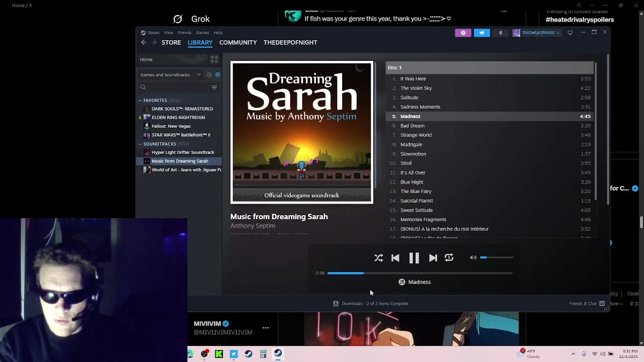644x362 pixels.
Task: Collapse the SOUNDTRACKS category
Action: [140, 144]
